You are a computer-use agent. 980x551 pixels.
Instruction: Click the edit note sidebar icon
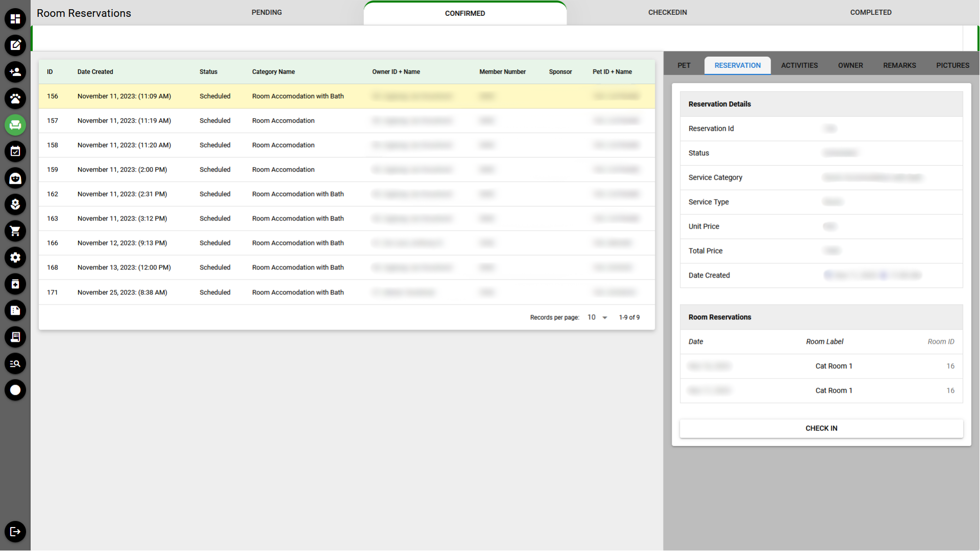coord(15,45)
